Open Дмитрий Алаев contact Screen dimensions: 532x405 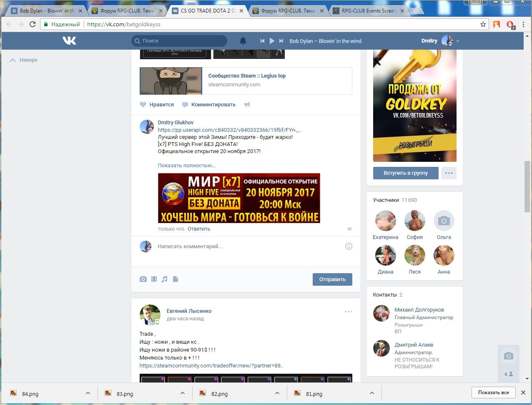[x=414, y=345]
